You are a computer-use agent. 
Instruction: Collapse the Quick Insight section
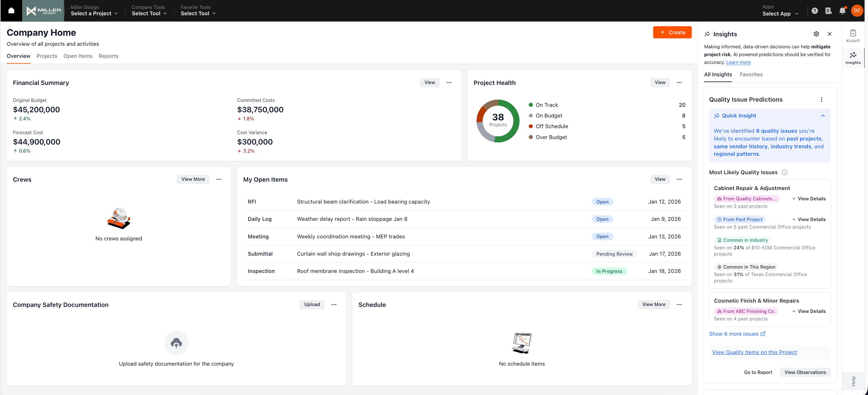(822, 115)
